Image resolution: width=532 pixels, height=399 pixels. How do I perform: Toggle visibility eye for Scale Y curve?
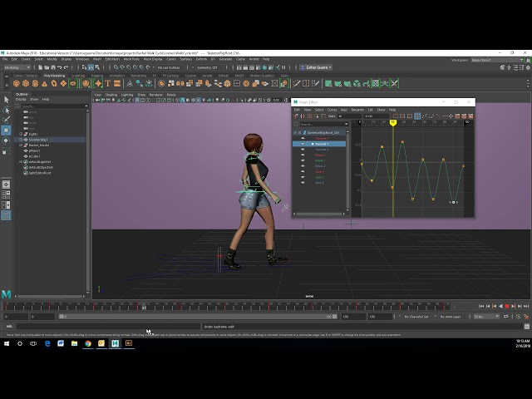pos(303,177)
